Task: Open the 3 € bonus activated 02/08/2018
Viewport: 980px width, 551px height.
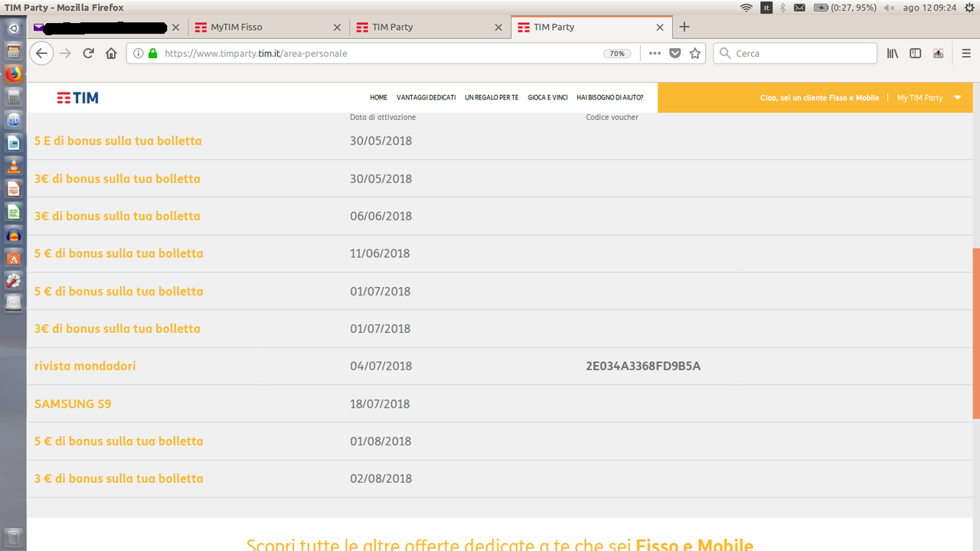Action: pyautogui.click(x=119, y=478)
